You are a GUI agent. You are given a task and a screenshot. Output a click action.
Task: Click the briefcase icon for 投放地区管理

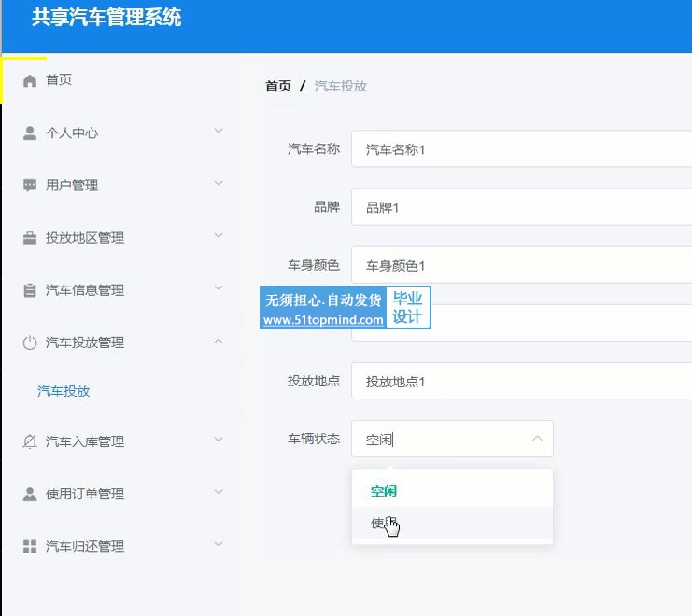click(x=30, y=238)
